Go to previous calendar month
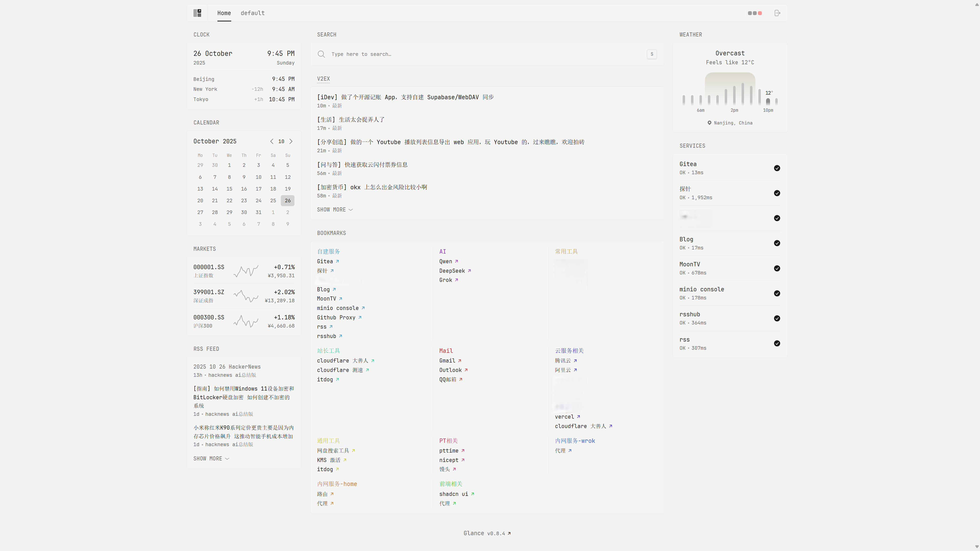 (272, 142)
